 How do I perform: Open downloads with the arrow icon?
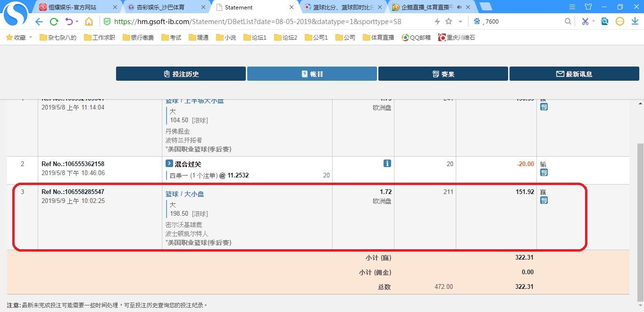click(x=635, y=22)
